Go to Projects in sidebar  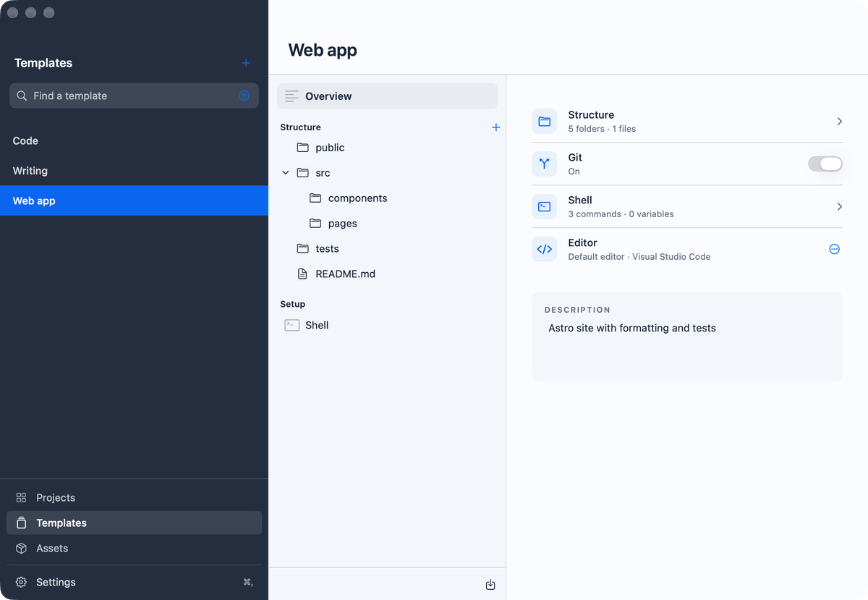point(134,498)
